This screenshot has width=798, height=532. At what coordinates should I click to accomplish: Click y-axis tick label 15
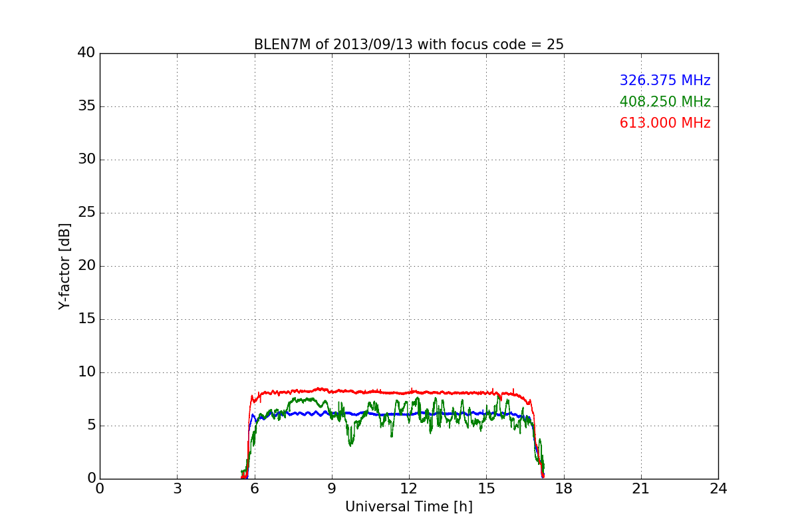[x=86, y=319]
